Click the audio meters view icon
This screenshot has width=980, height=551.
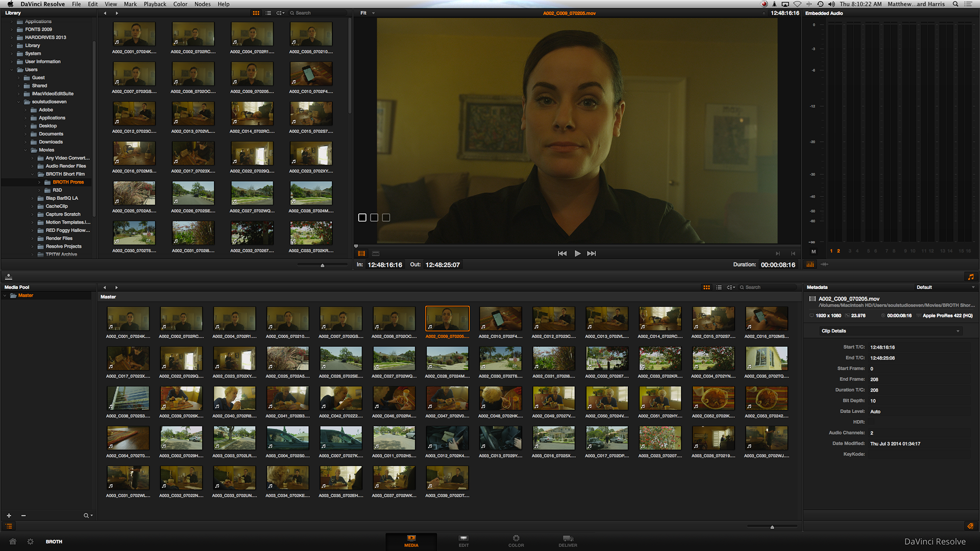coord(810,264)
